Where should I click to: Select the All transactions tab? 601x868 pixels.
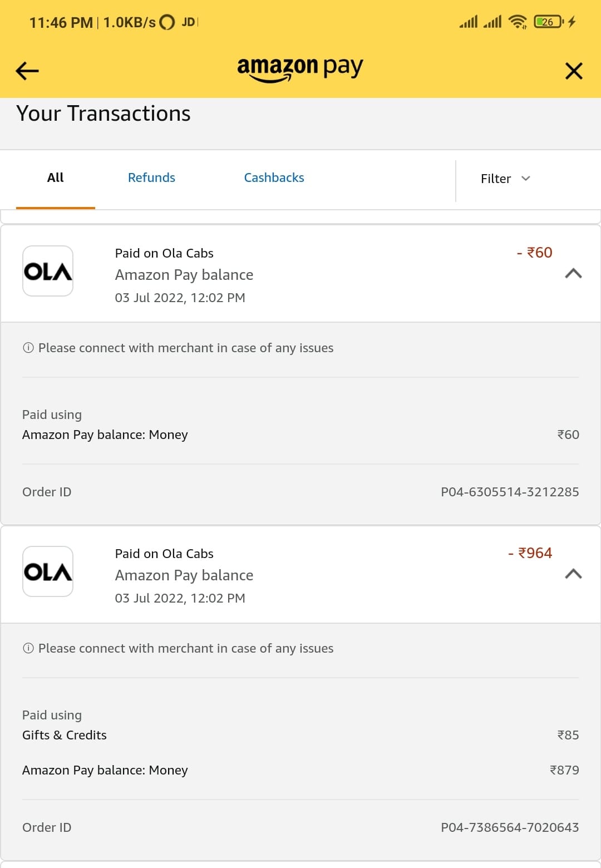(x=55, y=177)
